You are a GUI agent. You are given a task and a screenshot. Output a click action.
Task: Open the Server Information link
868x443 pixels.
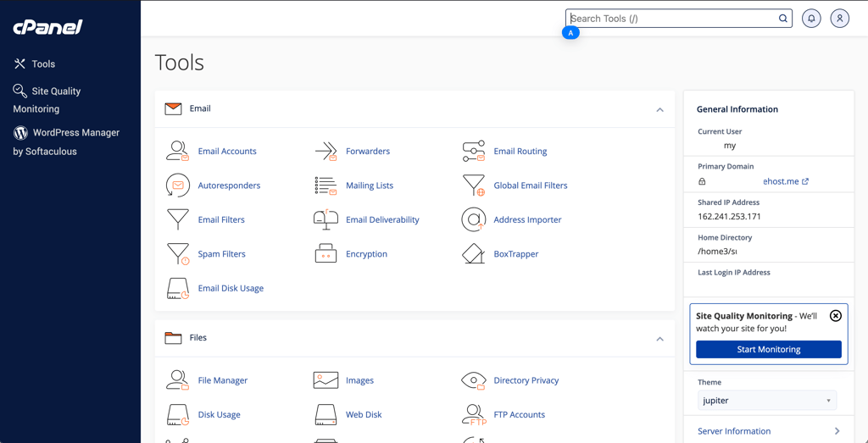[734, 431]
